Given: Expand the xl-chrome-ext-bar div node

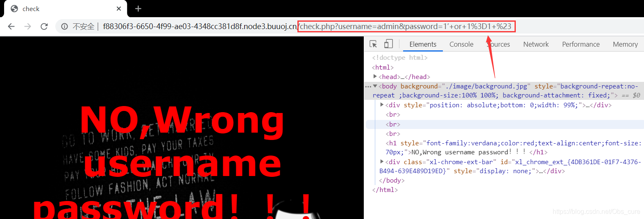Looking at the screenshot, I should (382, 162).
